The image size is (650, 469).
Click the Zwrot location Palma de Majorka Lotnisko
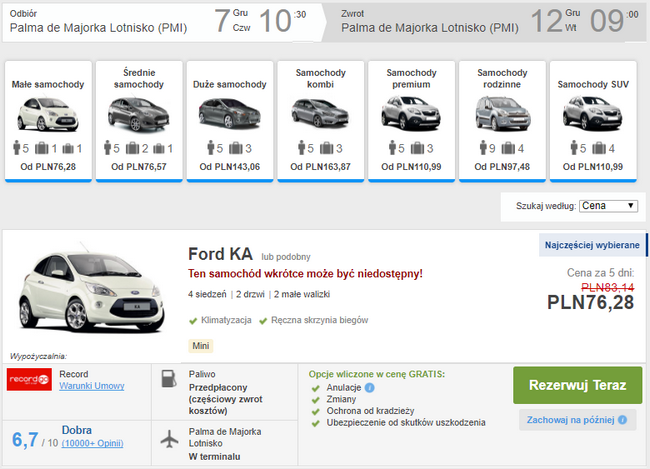430,28
